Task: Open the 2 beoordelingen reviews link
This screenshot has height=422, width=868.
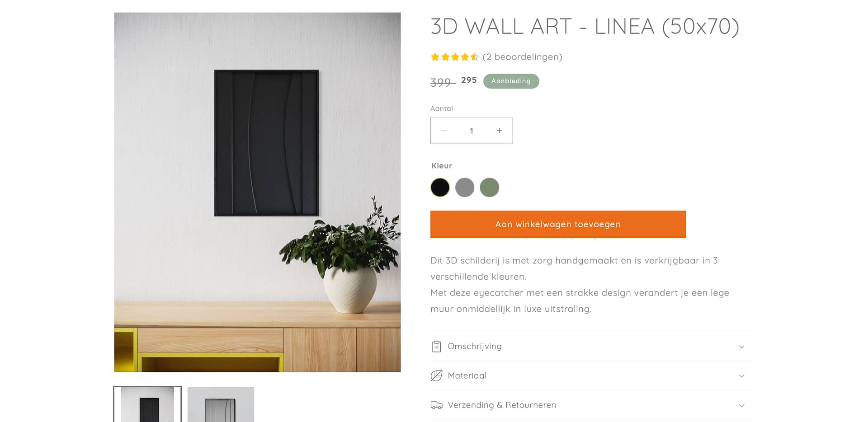Action: 522,57
